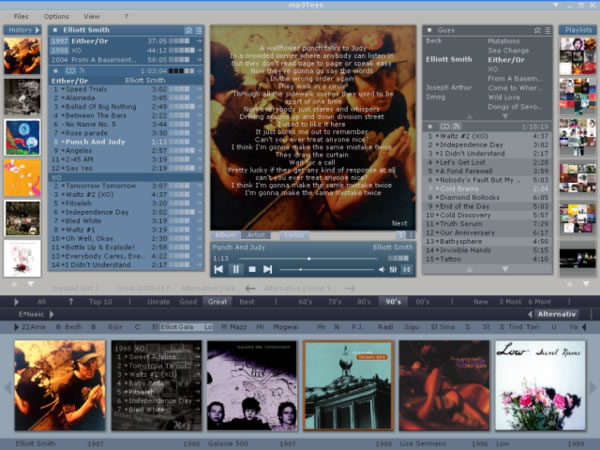Viewport: 600px width, 450px height.
Task: Select the Unrate filter
Action: point(158,302)
